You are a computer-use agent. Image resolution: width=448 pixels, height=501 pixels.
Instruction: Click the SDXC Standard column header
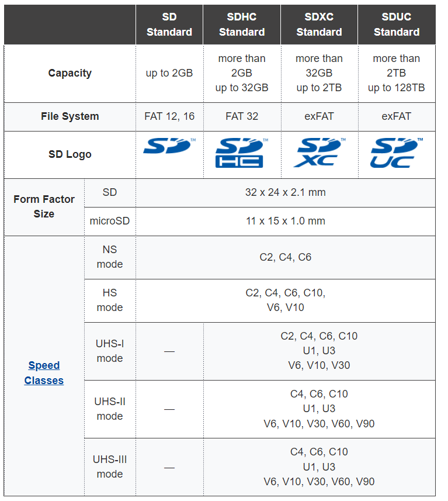click(x=319, y=25)
